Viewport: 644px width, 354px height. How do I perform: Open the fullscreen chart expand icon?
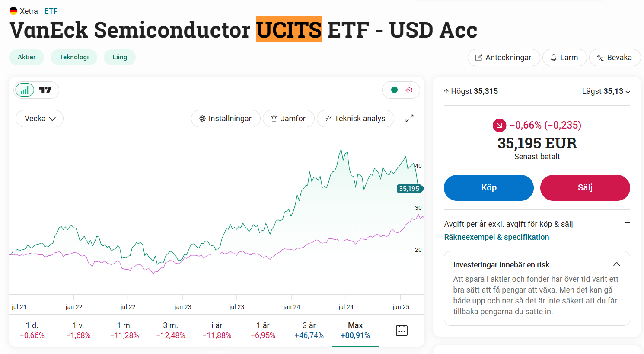(x=409, y=119)
